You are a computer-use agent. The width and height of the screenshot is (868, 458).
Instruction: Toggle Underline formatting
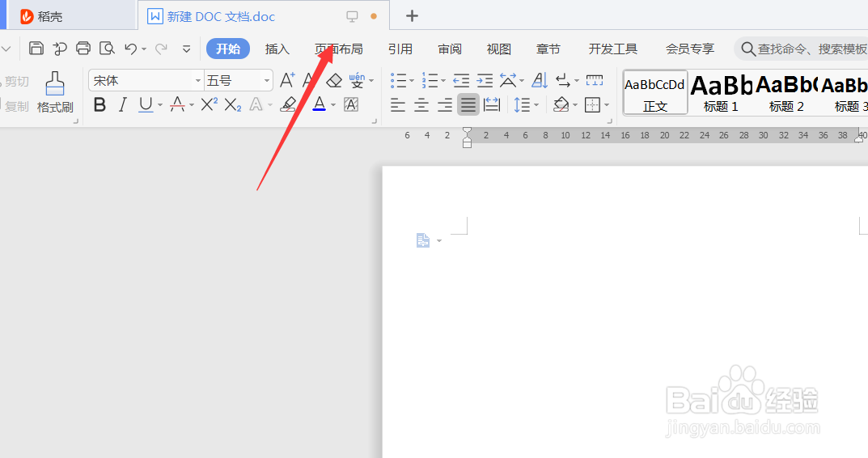pyautogui.click(x=146, y=104)
